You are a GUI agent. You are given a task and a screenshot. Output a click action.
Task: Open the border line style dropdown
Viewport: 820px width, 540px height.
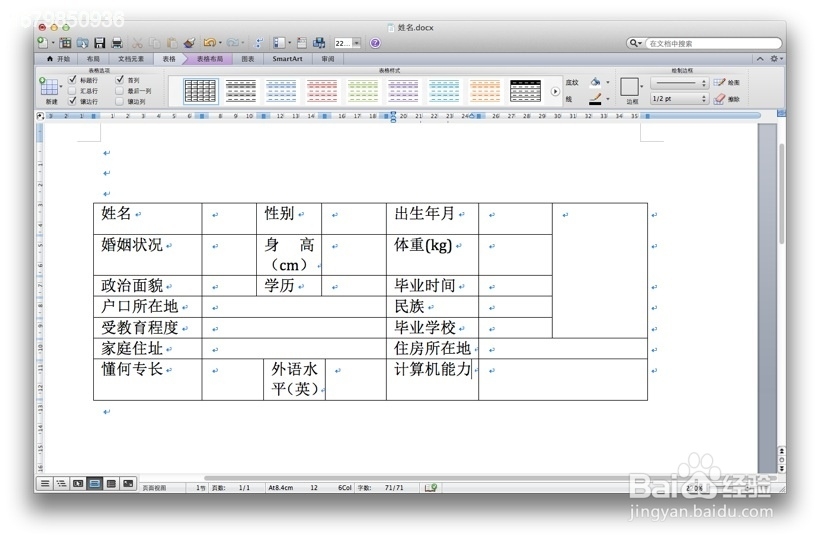pyautogui.click(x=679, y=83)
